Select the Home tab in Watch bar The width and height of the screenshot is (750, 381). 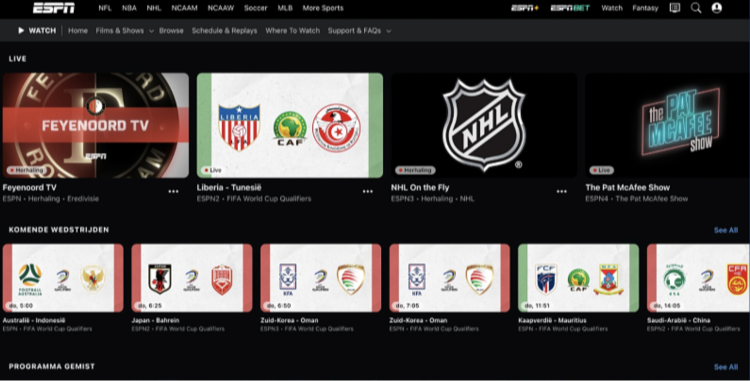[x=77, y=31]
